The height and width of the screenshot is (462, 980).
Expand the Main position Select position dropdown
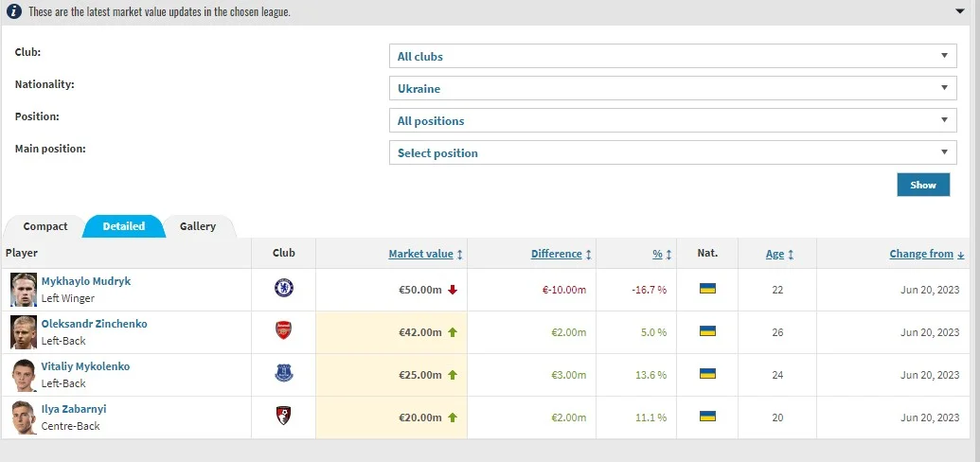[672, 153]
